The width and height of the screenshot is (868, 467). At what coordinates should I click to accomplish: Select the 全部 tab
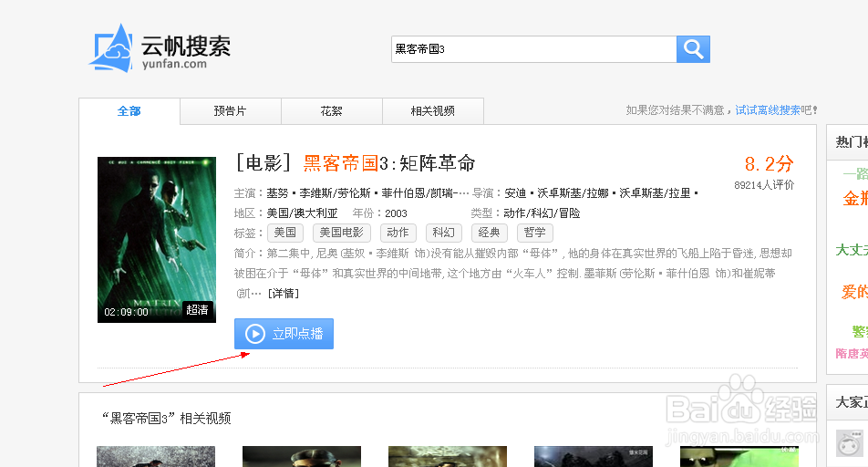(x=129, y=111)
